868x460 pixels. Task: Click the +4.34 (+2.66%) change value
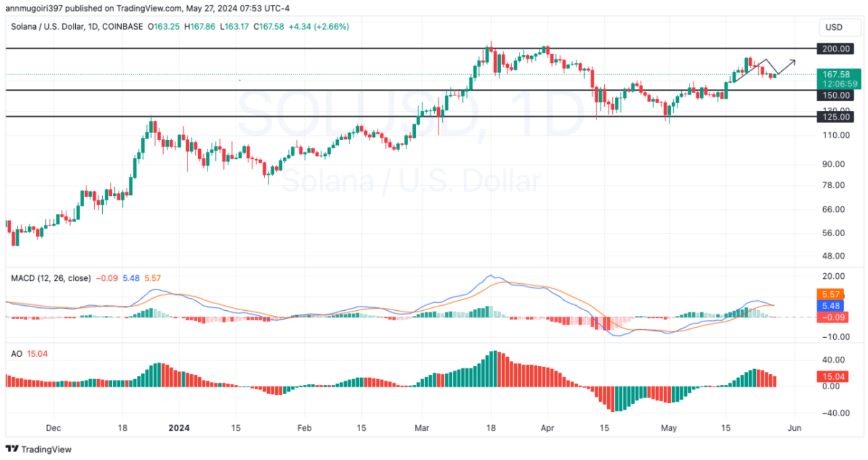319,26
